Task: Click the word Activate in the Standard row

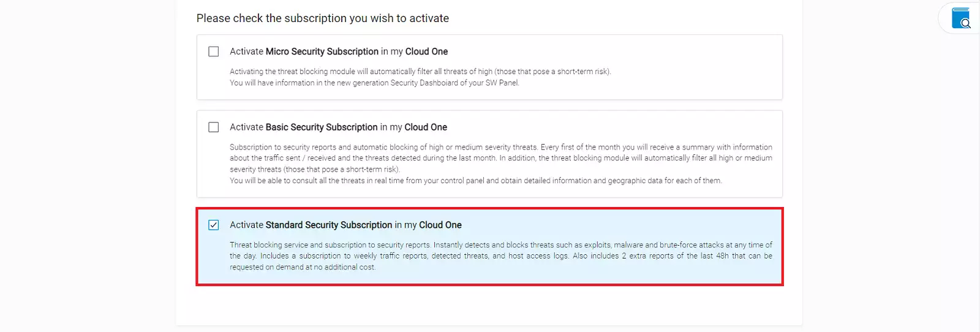Action: [246, 225]
